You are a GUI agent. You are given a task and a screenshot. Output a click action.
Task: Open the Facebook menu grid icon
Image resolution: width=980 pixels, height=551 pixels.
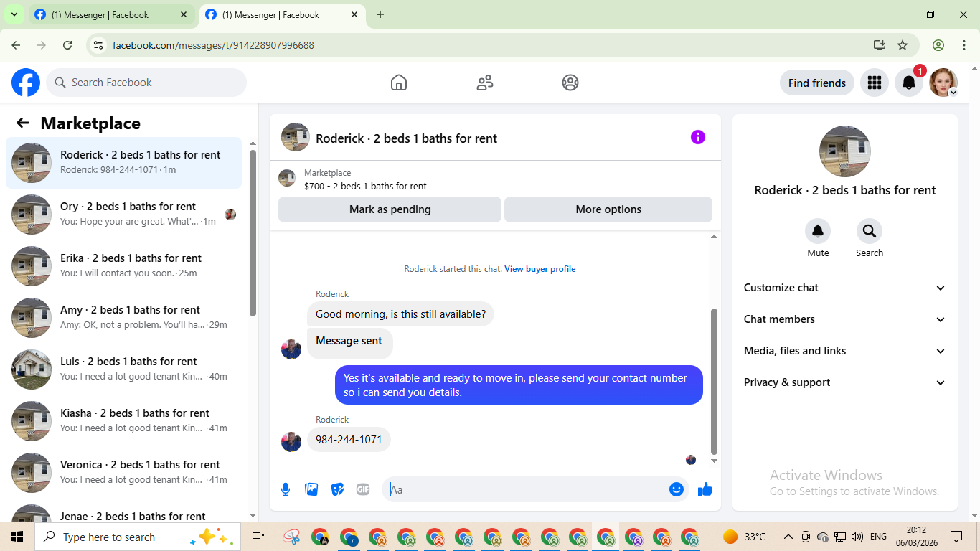point(874,83)
